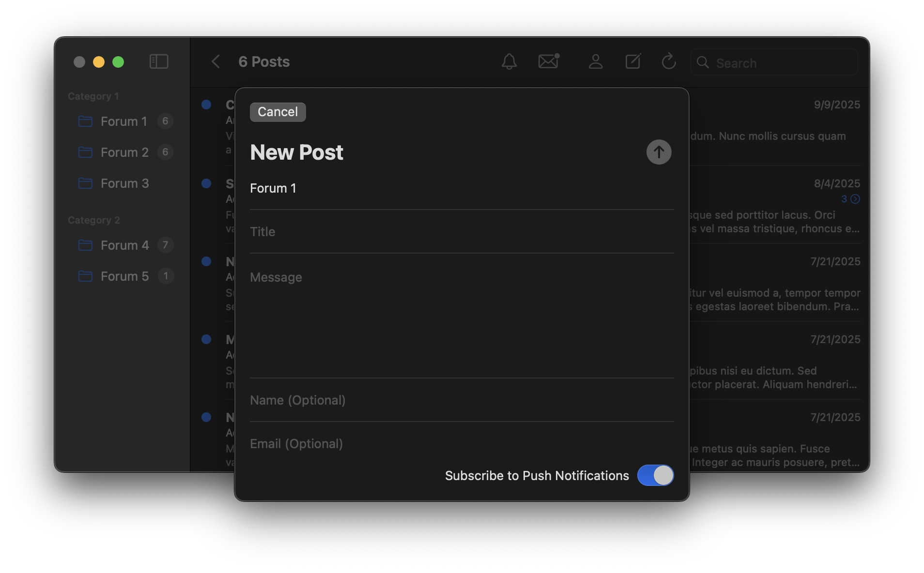Cancel the new post dialog

pyautogui.click(x=277, y=112)
